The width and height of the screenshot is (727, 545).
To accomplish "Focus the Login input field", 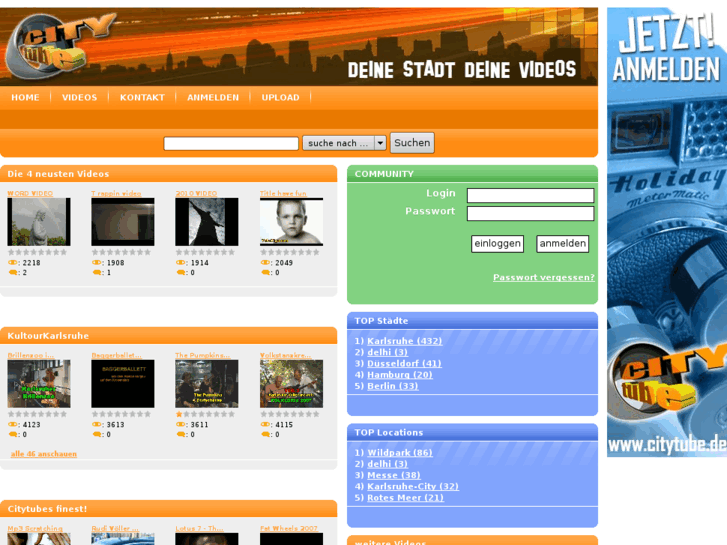I will (x=530, y=195).
